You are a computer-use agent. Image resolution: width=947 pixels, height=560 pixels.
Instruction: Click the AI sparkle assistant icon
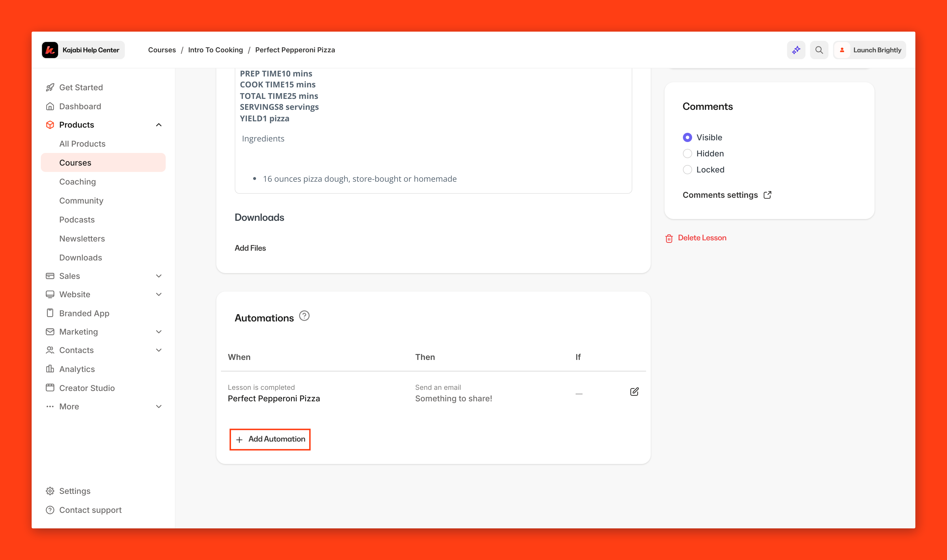(796, 50)
